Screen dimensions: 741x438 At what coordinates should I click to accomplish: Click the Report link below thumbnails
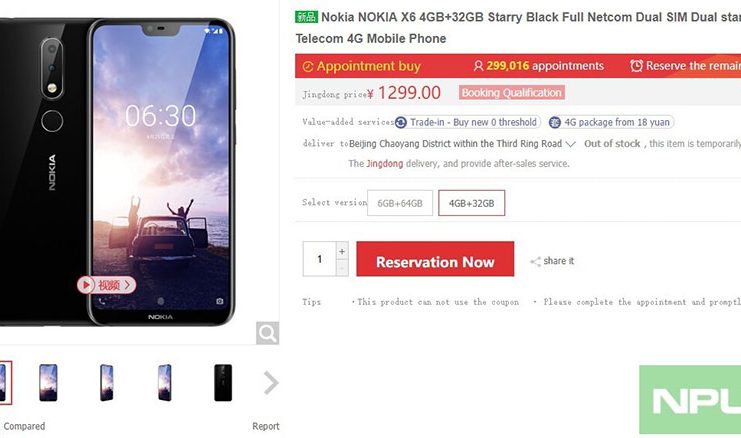coord(265,426)
